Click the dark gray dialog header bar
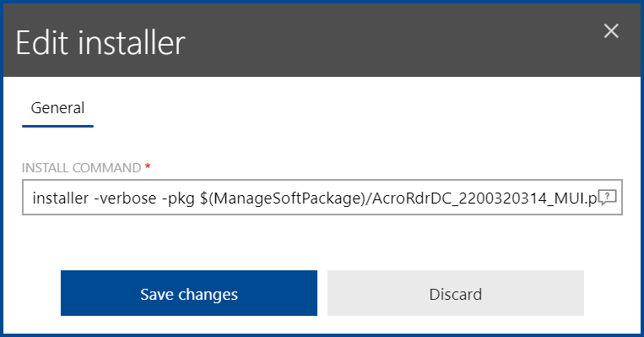 [x=322, y=41]
